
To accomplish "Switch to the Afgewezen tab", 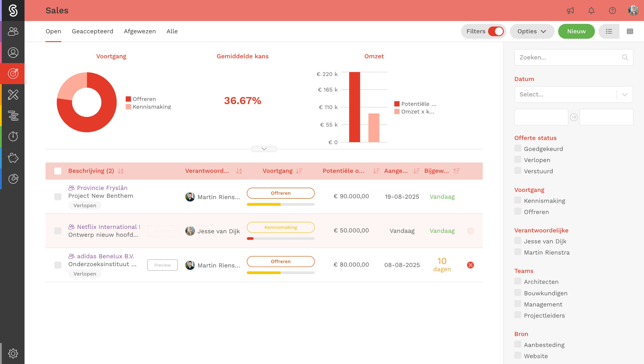I will click(x=140, y=31).
